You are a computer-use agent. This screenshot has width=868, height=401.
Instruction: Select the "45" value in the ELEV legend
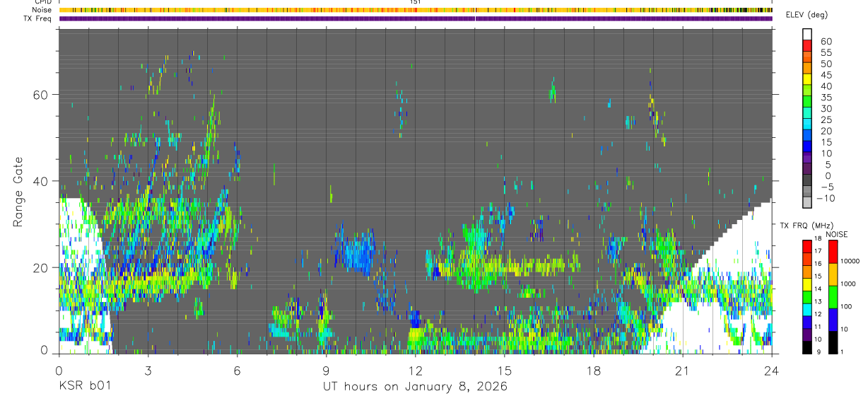826,75
